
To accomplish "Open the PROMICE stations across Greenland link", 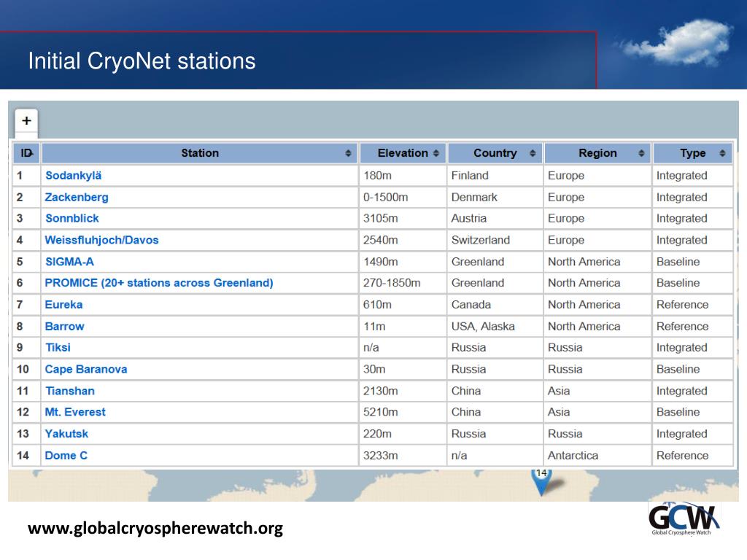I will pos(158,283).
